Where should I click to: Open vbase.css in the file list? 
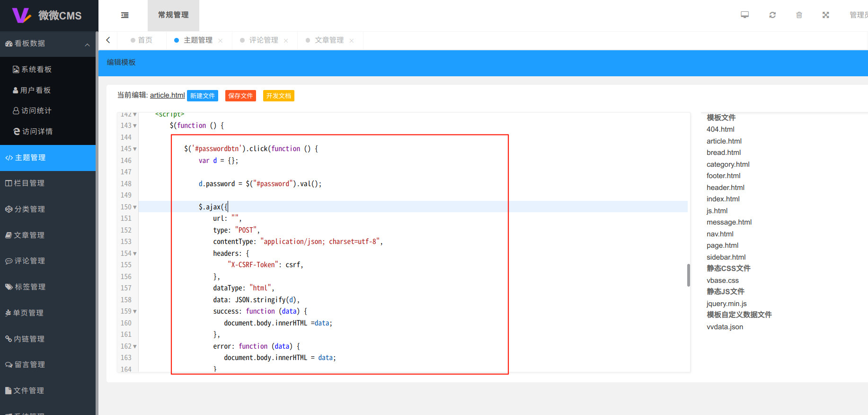point(722,280)
